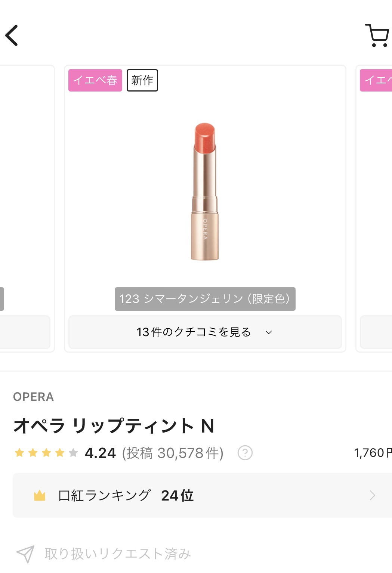Tap the yellow crown ranking icon

click(40, 496)
